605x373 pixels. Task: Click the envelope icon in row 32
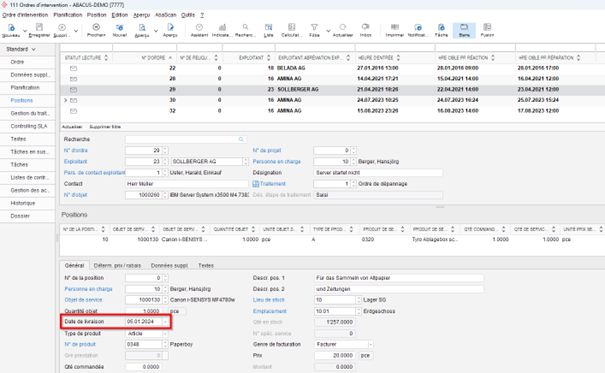point(73,111)
